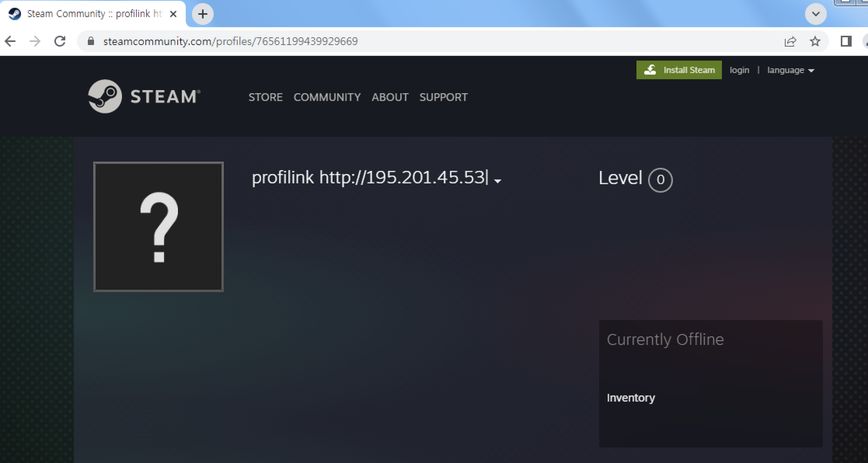The width and height of the screenshot is (868, 463).
Task: Click the profile avatar placeholder image
Action: click(159, 227)
